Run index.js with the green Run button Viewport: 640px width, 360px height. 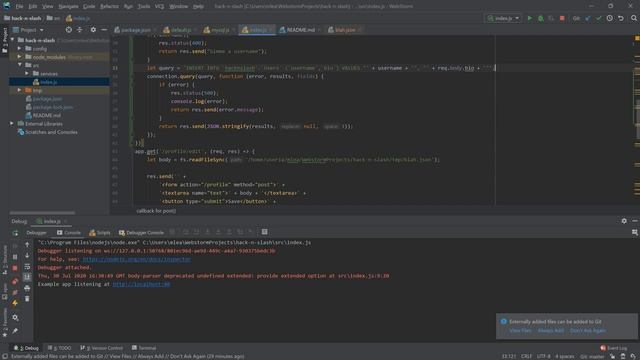530,18
